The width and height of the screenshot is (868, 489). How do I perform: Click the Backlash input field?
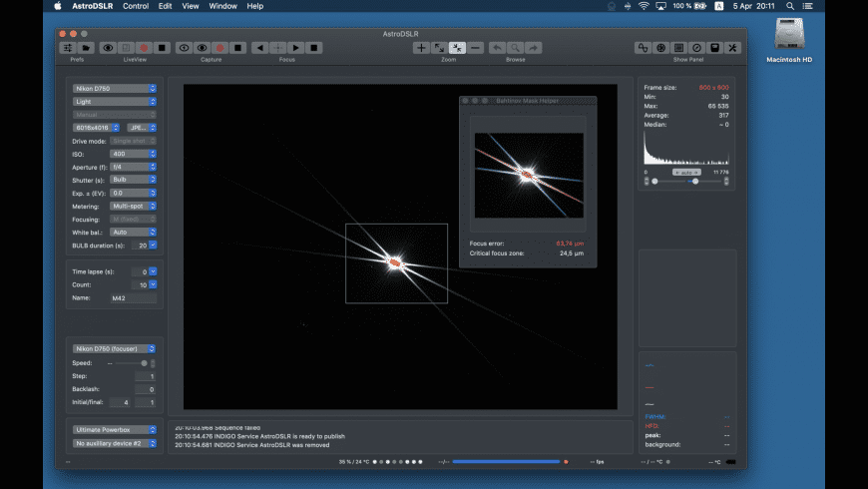tap(145, 389)
